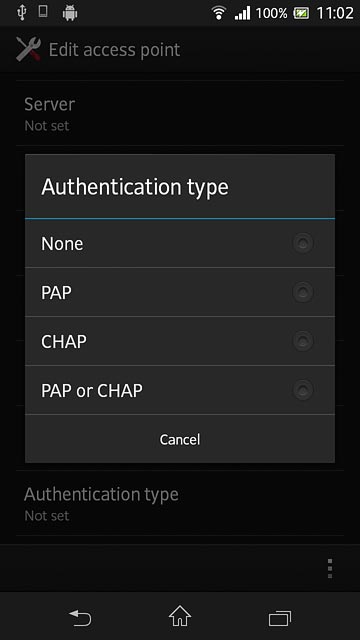Viewport: 360px width, 640px height.
Task: Select the None radio button
Action: tap(303, 244)
